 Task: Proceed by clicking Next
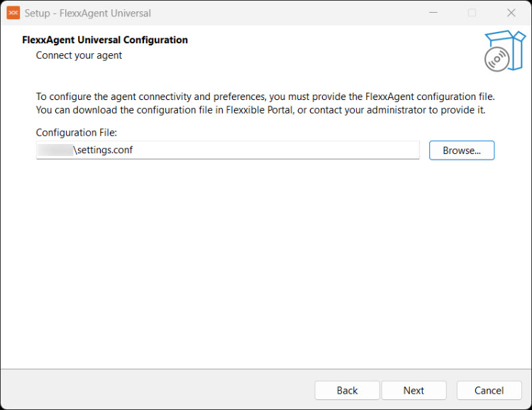pos(414,390)
